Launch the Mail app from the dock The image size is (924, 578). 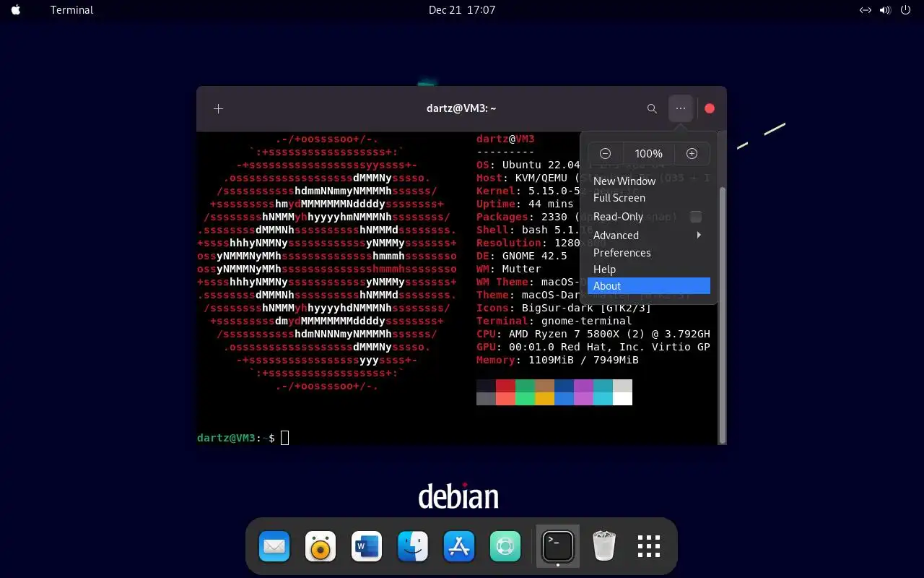point(274,546)
